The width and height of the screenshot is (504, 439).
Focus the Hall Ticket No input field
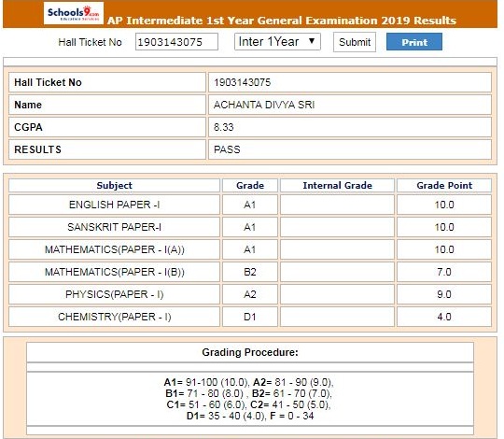pyautogui.click(x=176, y=42)
